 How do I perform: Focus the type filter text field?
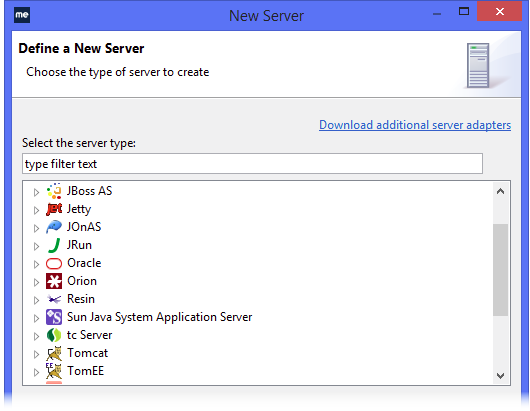252,164
